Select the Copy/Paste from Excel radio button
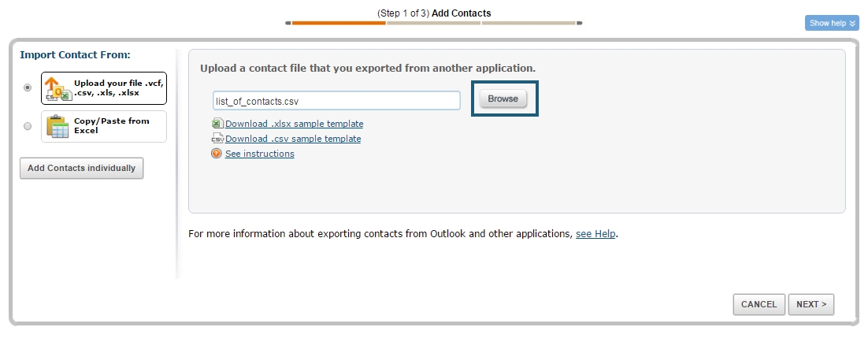868x342 pixels. [28, 126]
